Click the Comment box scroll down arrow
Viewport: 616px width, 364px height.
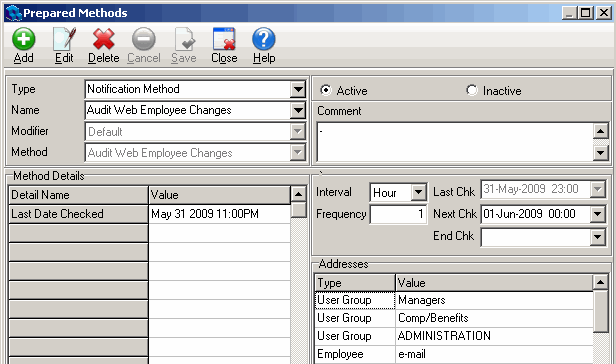[600, 152]
